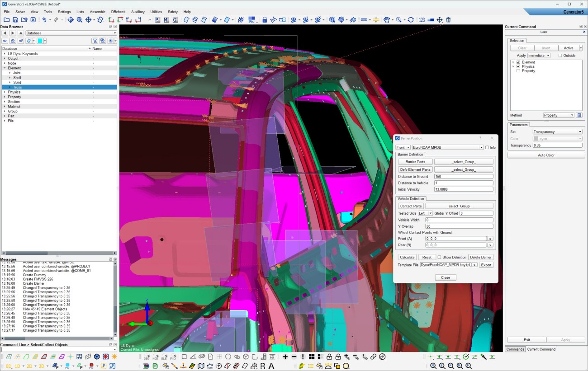Click the cyan color swatch in Data Browser
The height and width of the screenshot is (371, 588).
(40, 41)
